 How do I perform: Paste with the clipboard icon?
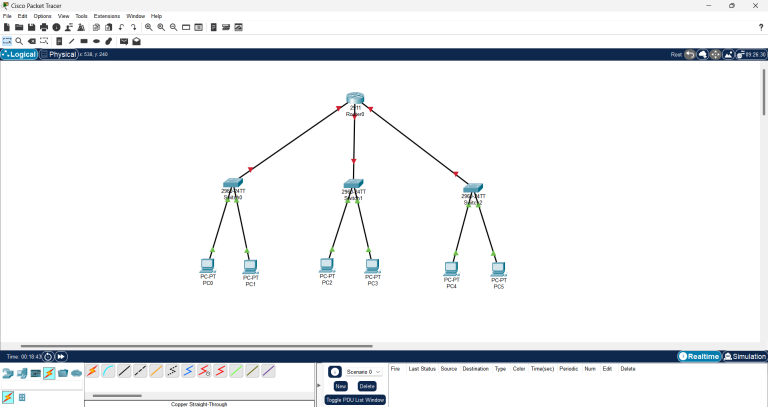109,27
